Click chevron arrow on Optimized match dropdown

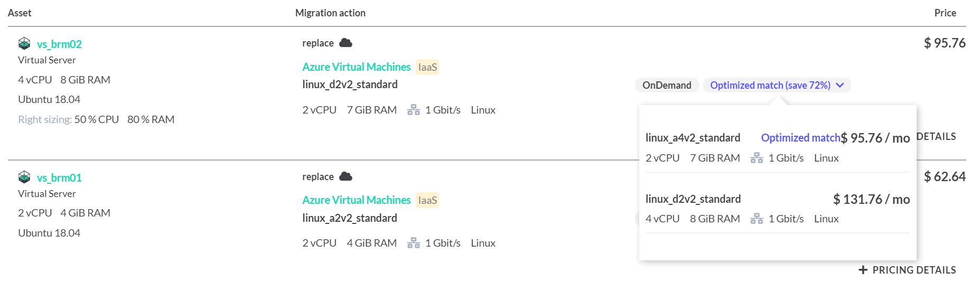(840, 85)
